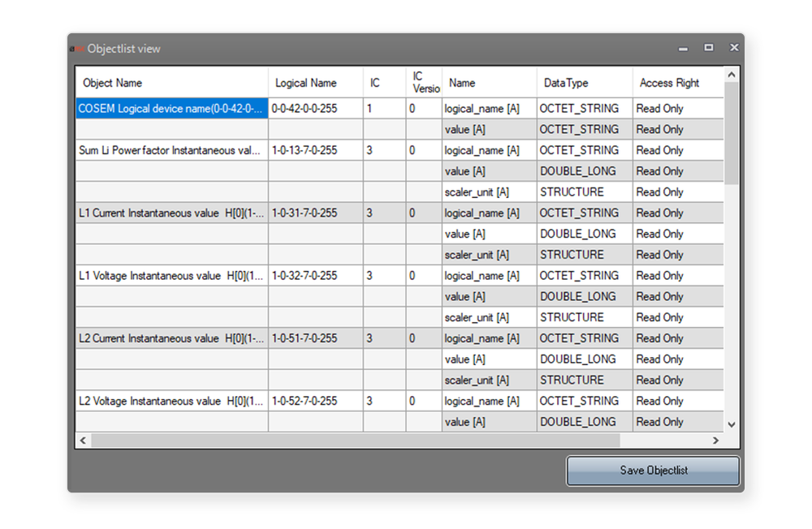The height and width of the screenshot is (529, 812).
Task: Select L1 Voltage Instantaneous value cell
Action: pos(171,276)
